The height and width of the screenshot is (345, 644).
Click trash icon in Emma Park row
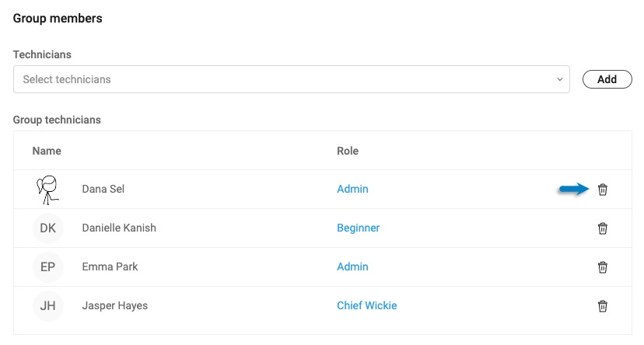tap(602, 267)
